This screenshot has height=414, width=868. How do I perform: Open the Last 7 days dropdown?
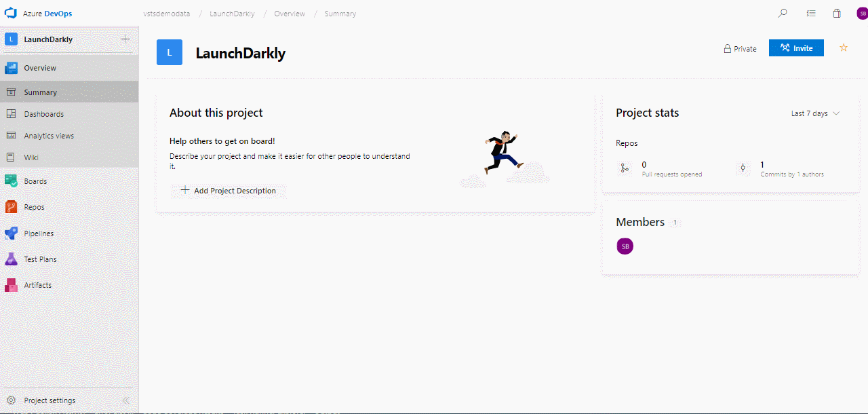coord(815,113)
